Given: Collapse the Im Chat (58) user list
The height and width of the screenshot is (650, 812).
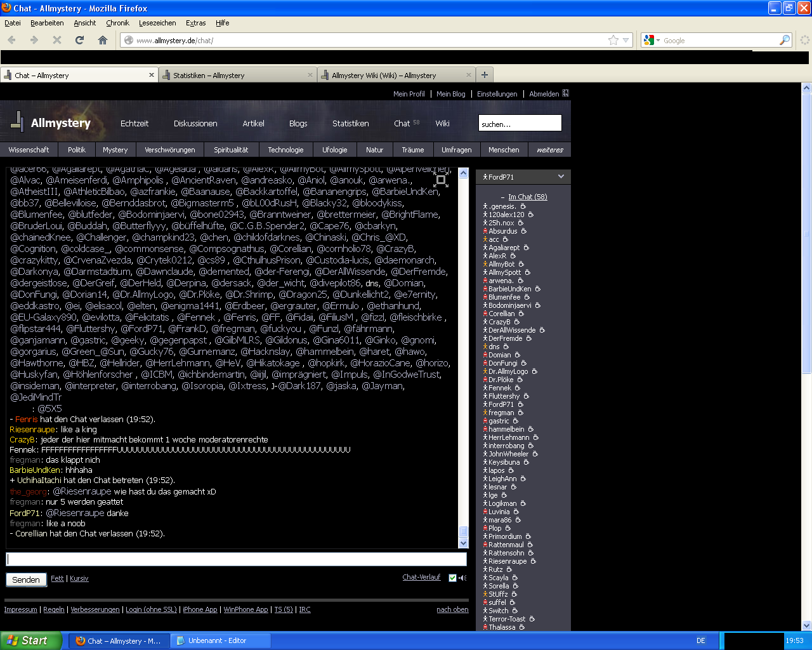Looking at the screenshot, I should (x=502, y=197).
